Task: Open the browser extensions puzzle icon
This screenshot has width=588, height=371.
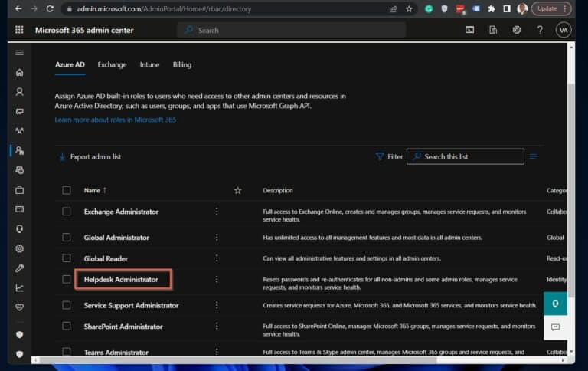Action: [492, 8]
